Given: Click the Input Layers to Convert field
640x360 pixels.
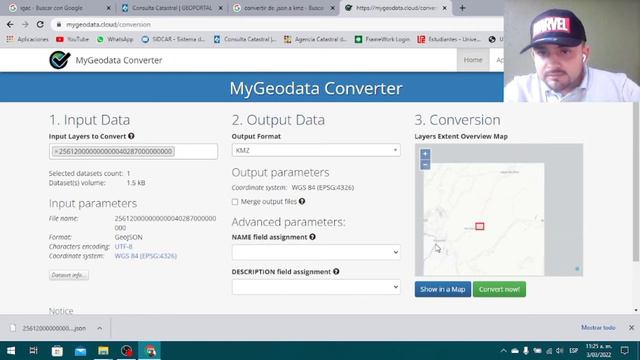Looking at the screenshot, I should 133,151.
